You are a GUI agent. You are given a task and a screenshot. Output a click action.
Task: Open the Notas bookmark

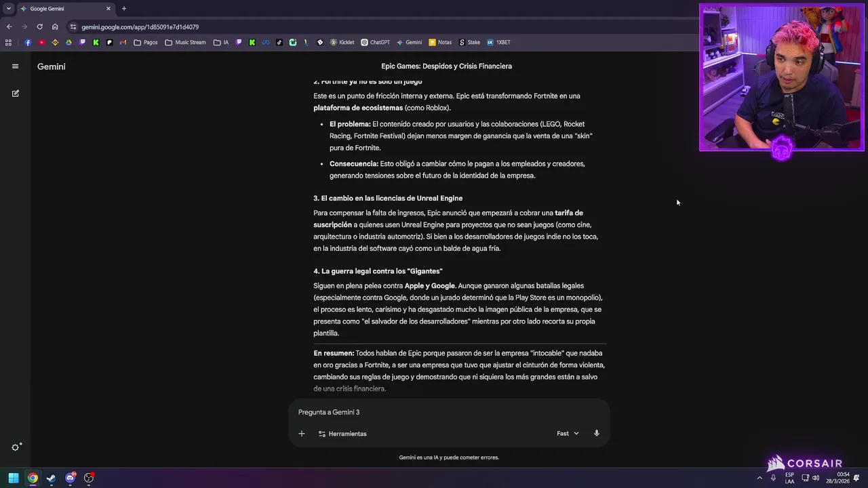[x=440, y=42]
